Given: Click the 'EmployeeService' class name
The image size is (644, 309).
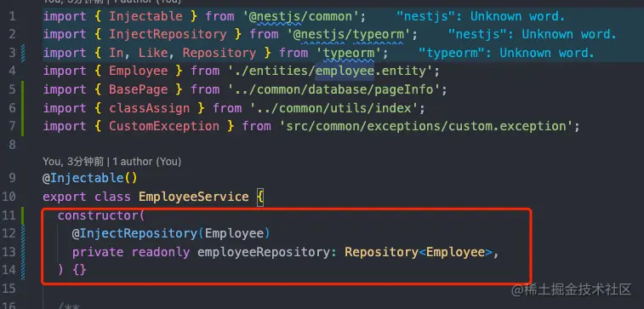Looking at the screenshot, I should click(193, 197).
